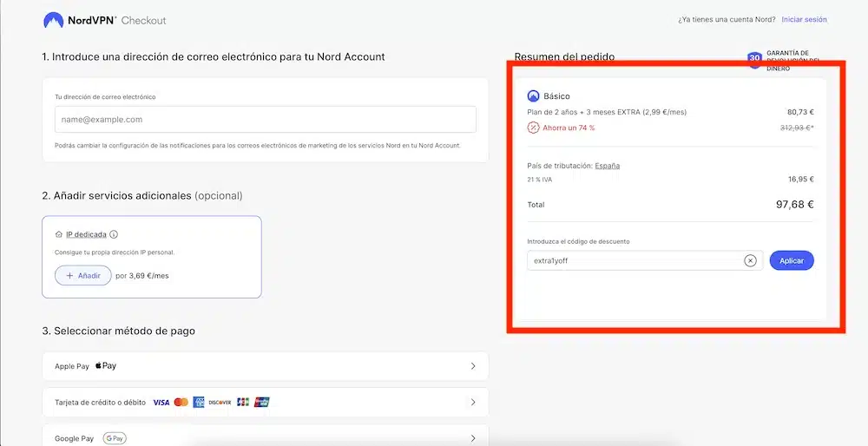This screenshot has height=446, width=868.
Task: Clear the discount code with the X icon
Action: point(750,260)
